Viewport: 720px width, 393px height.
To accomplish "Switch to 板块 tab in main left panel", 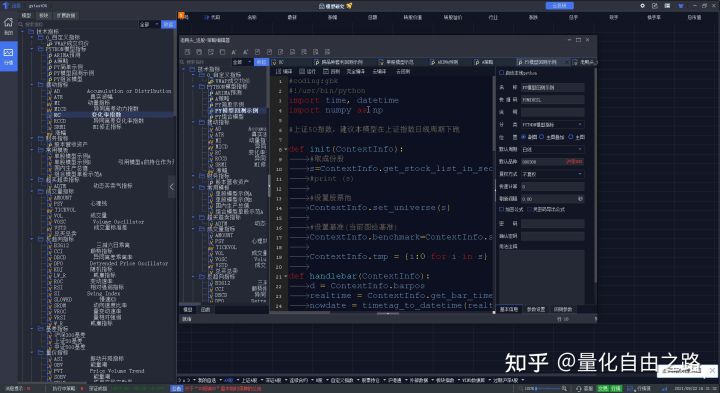I will [44, 15].
